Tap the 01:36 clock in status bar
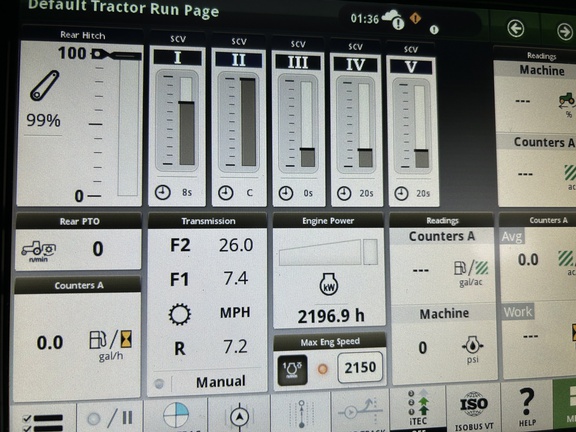 [x=364, y=18]
